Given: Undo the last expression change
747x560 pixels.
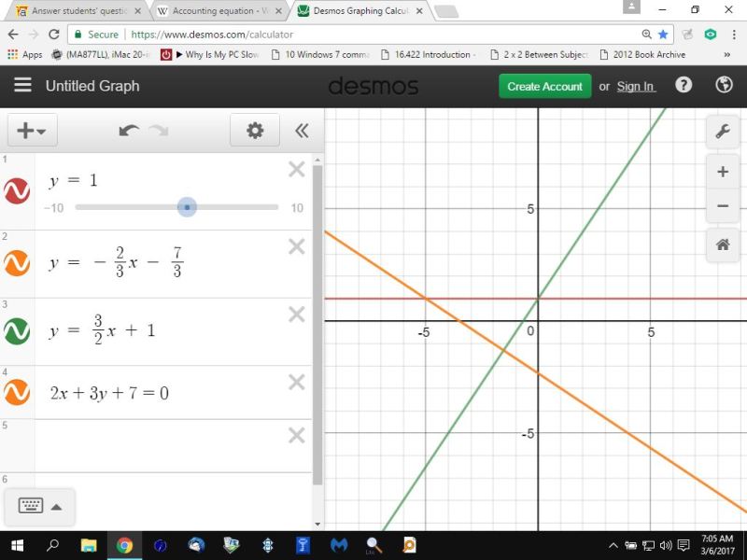Looking at the screenshot, I should tap(129, 131).
